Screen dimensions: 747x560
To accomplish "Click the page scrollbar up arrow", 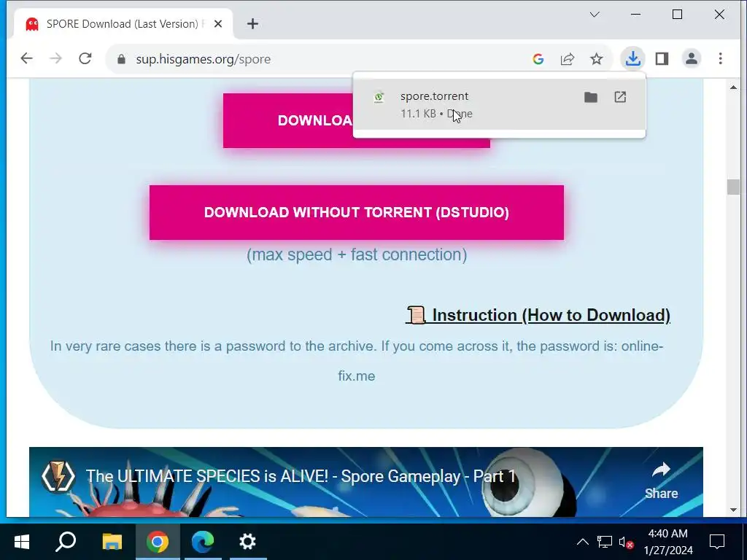I will point(733,87).
